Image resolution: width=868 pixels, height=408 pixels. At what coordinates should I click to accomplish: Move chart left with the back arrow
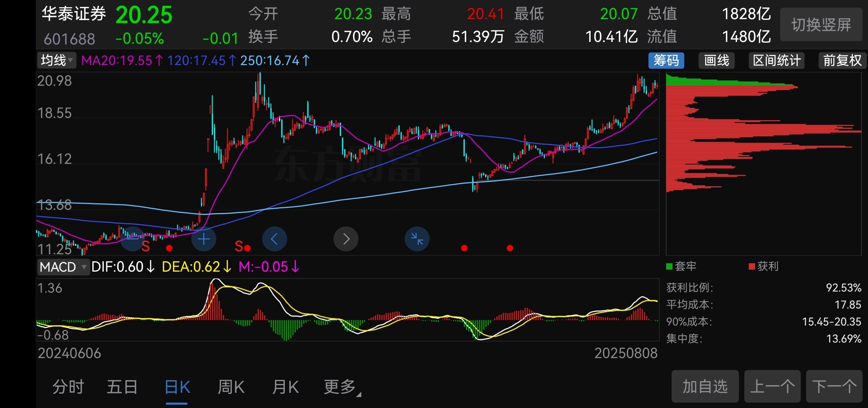point(275,239)
